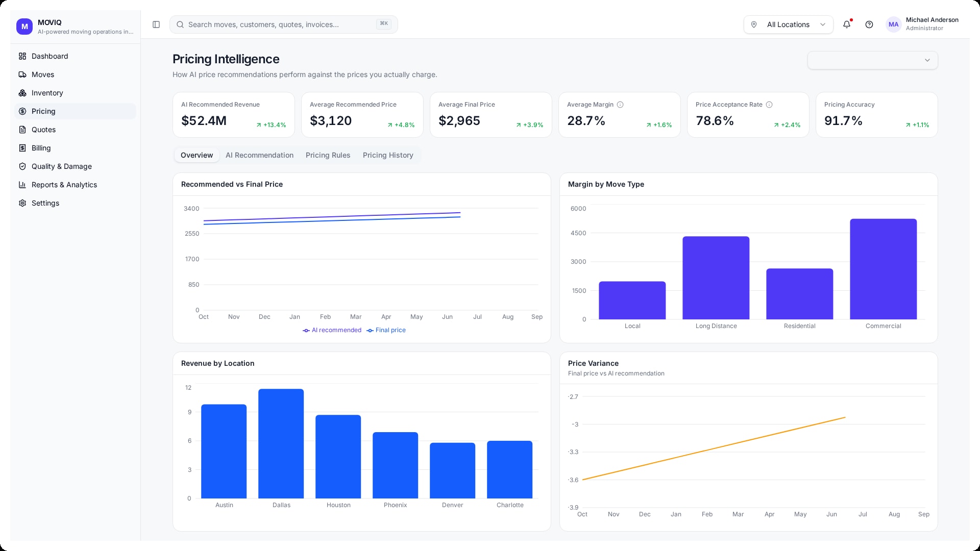Open Reports & Analytics page
This screenshot has width=980, height=551.
75,185
